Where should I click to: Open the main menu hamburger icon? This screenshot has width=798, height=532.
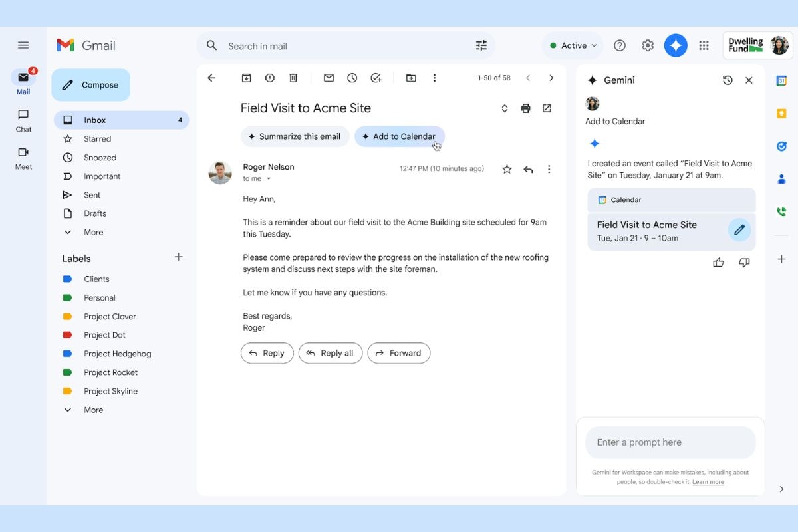[23, 45]
